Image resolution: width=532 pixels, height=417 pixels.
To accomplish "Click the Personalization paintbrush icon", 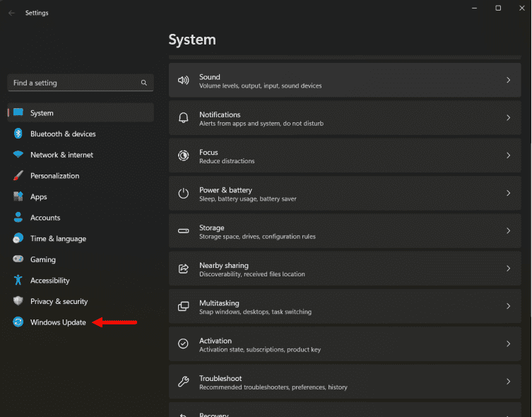I will (18, 176).
